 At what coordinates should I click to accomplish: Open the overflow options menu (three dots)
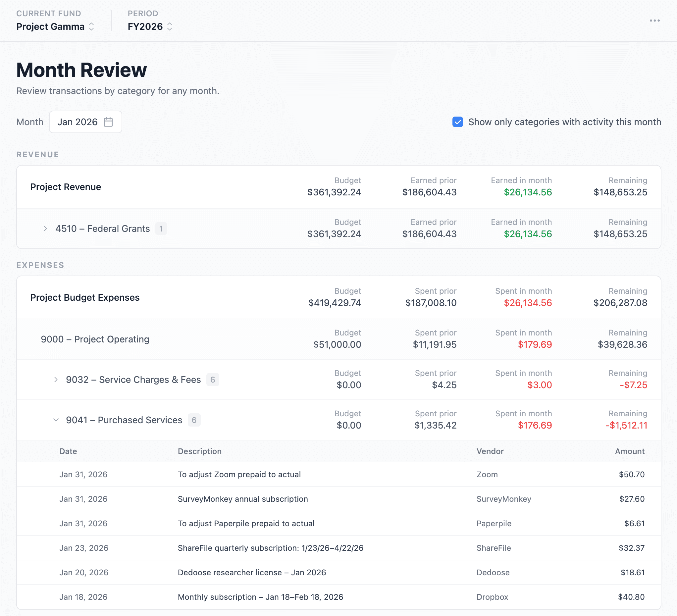click(654, 21)
